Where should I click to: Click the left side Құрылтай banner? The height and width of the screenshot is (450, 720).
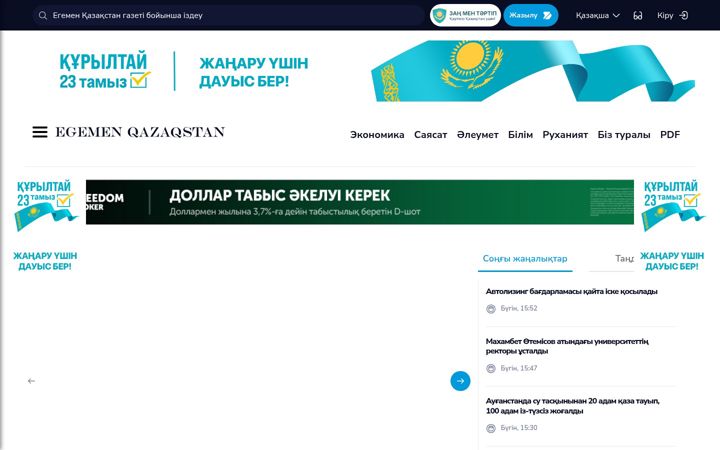[x=45, y=225]
